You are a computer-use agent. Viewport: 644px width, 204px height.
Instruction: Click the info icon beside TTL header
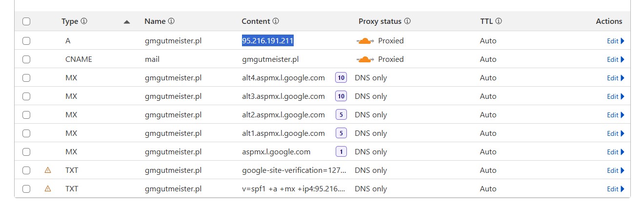pos(499,21)
